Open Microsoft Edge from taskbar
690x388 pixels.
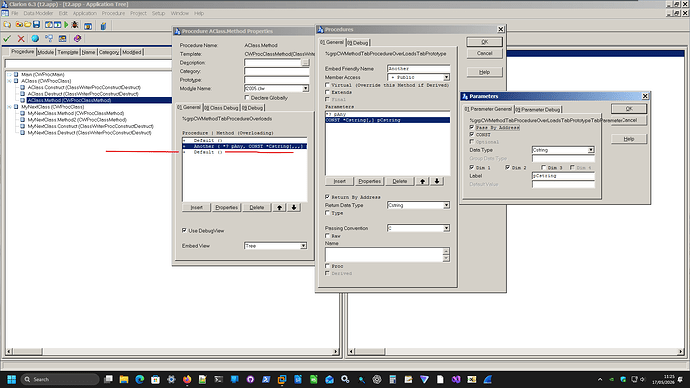140,379
